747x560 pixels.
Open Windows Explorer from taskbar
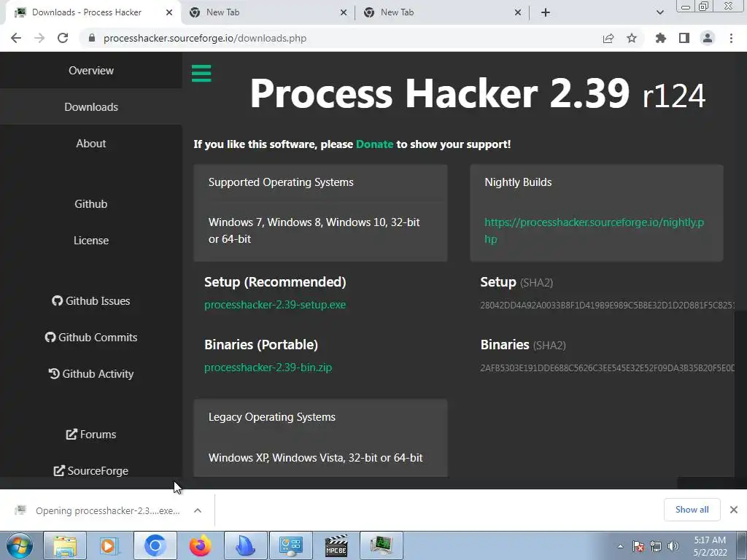(65, 545)
